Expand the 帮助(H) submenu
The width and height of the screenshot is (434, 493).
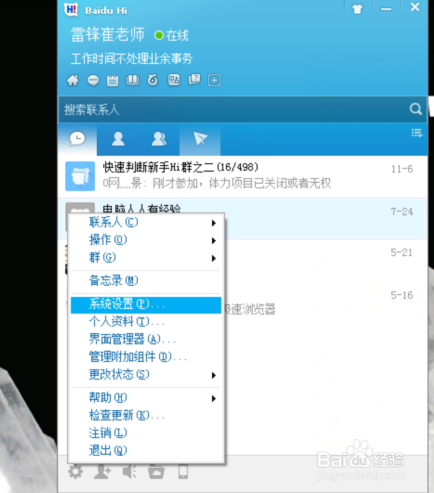tap(146, 398)
